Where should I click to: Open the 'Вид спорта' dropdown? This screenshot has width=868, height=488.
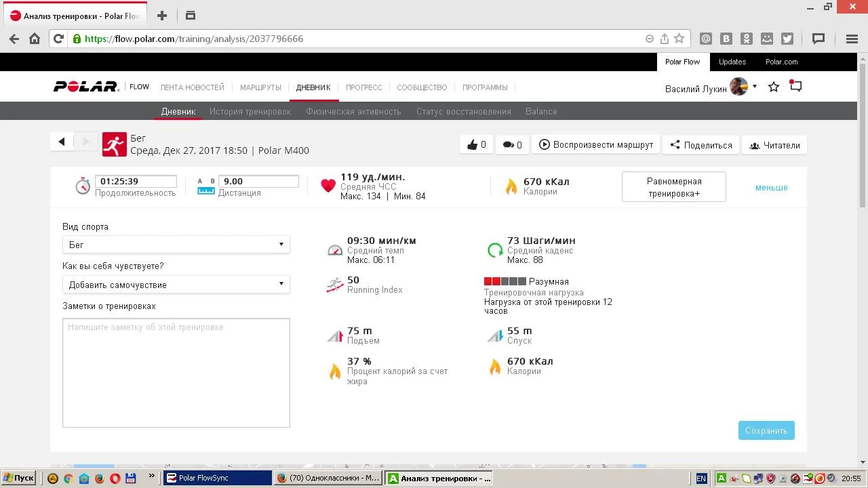click(x=176, y=245)
